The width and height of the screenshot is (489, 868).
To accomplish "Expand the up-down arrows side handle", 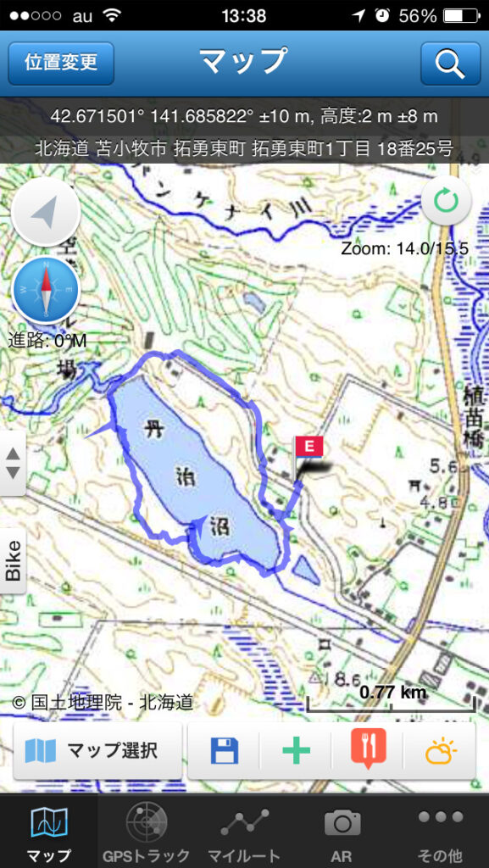I will (x=13, y=464).
